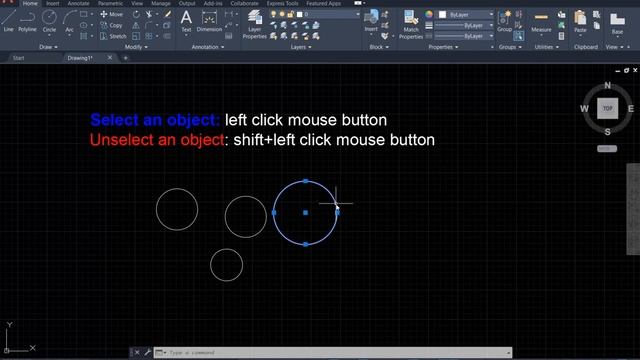Image resolution: width=640 pixels, height=360 pixels.
Task: Select the Polyline tool
Action: coord(27,21)
